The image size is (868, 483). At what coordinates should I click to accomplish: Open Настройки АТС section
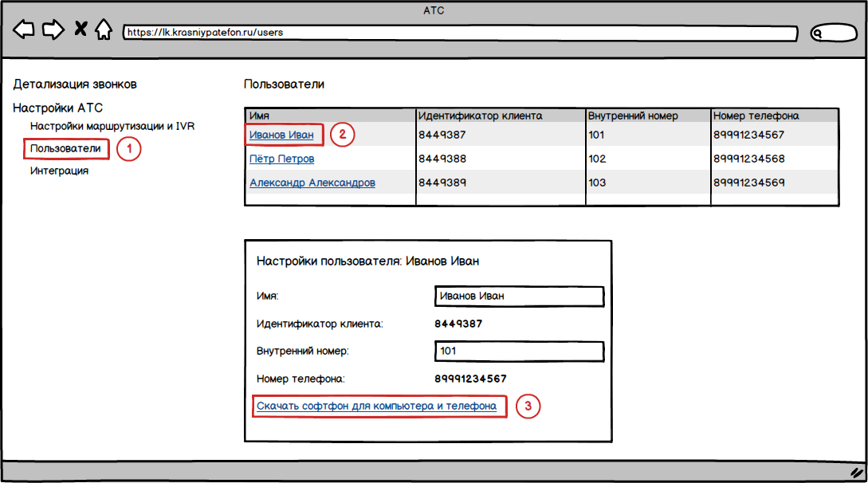pos(58,108)
